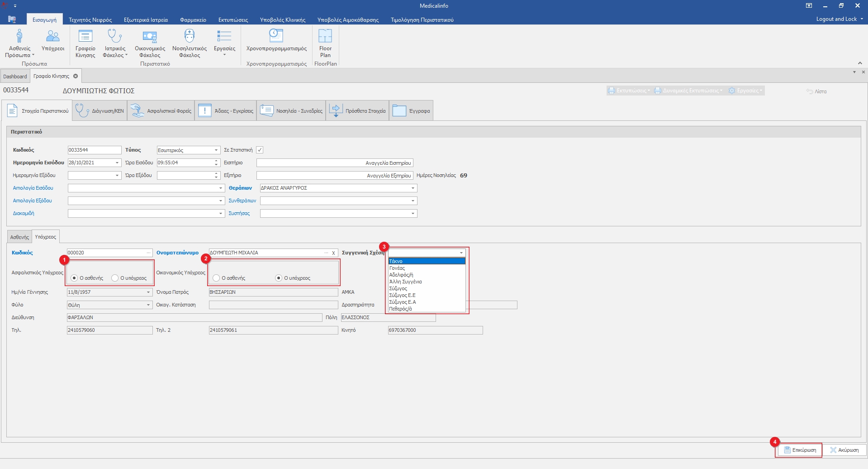The height and width of the screenshot is (469, 868).
Task: Toggle the Σε Στατιστική checkbox
Action: coord(260,150)
